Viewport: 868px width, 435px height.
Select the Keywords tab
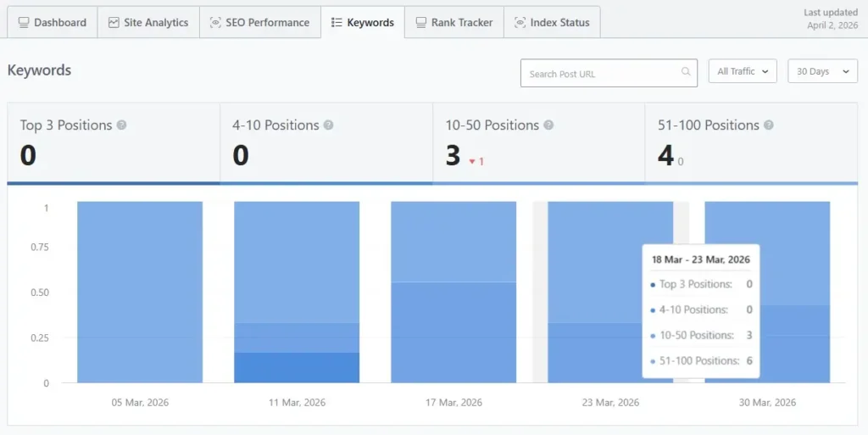(x=362, y=23)
